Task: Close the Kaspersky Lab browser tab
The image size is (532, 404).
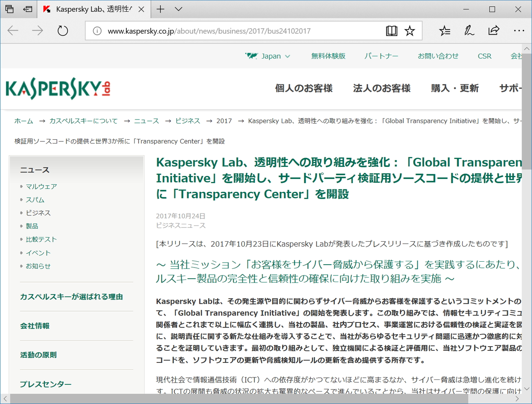Action: click(141, 9)
